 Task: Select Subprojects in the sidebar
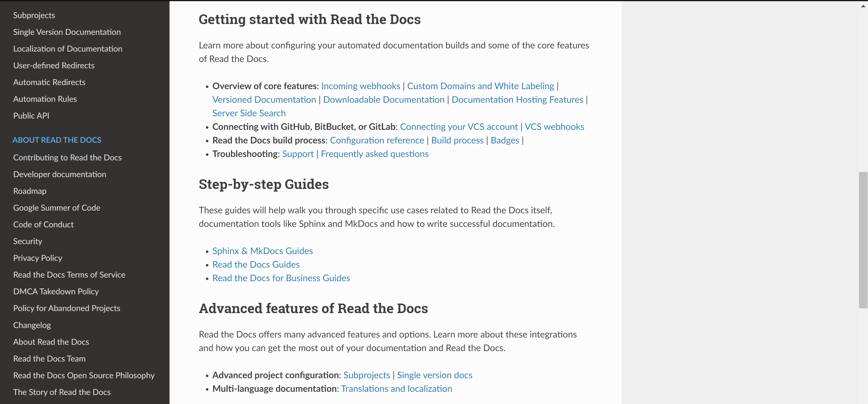click(x=34, y=15)
